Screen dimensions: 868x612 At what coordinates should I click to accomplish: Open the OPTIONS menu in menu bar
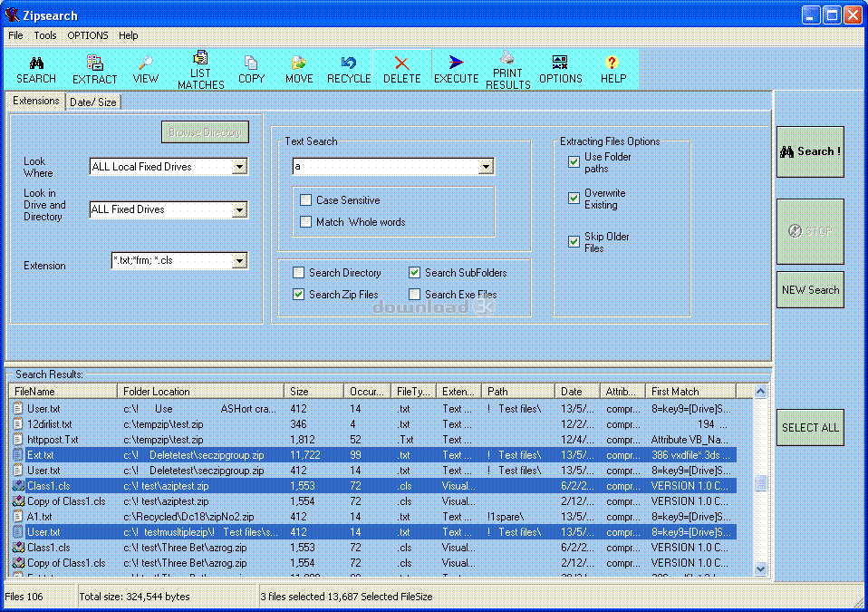pyautogui.click(x=88, y=35)
